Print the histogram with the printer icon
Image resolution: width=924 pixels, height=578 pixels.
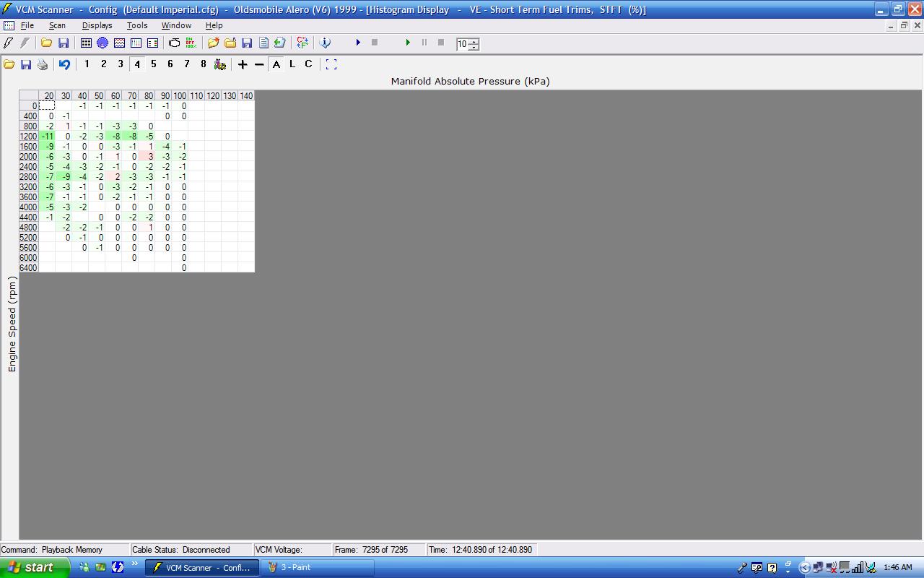click(43, 64)
